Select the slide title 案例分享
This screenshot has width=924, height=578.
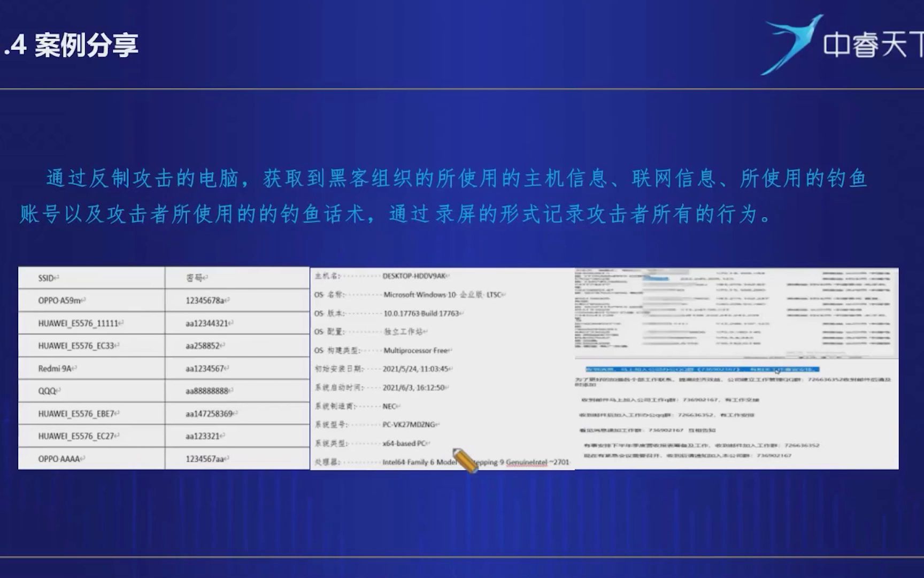click(87, 45)
